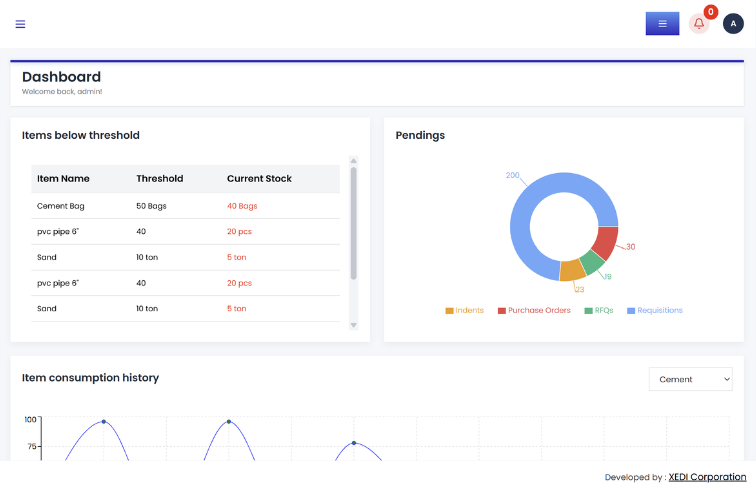The image size is (756, 486).
Task: Select the red Purchase Orders donut segment
Action: [x=606, y=242]
